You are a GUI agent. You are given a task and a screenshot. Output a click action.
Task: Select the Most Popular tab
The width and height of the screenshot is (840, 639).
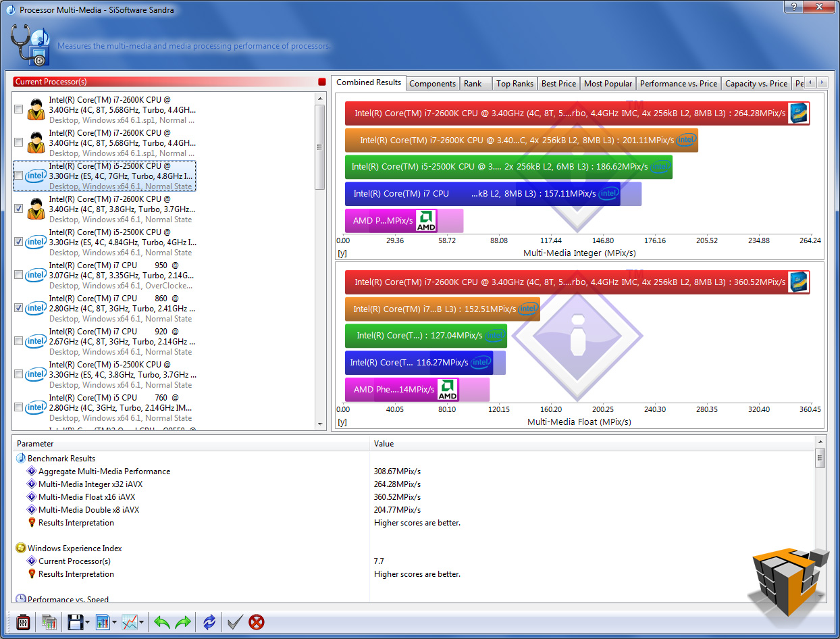click(608, 84)
